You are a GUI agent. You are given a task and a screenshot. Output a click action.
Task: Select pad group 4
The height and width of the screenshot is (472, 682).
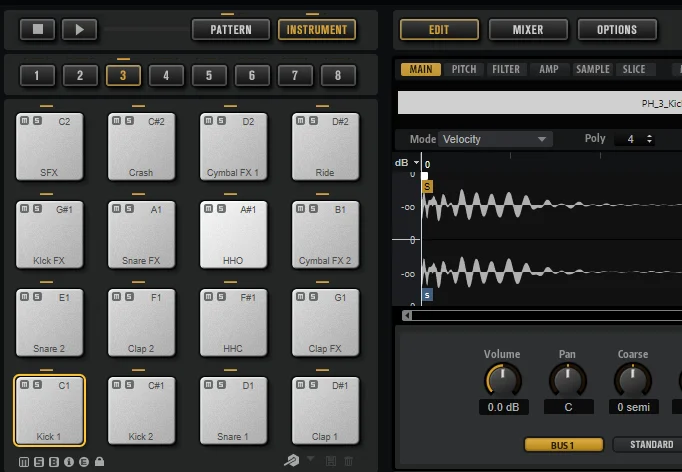pyautogui.click(x=166, y=75)
